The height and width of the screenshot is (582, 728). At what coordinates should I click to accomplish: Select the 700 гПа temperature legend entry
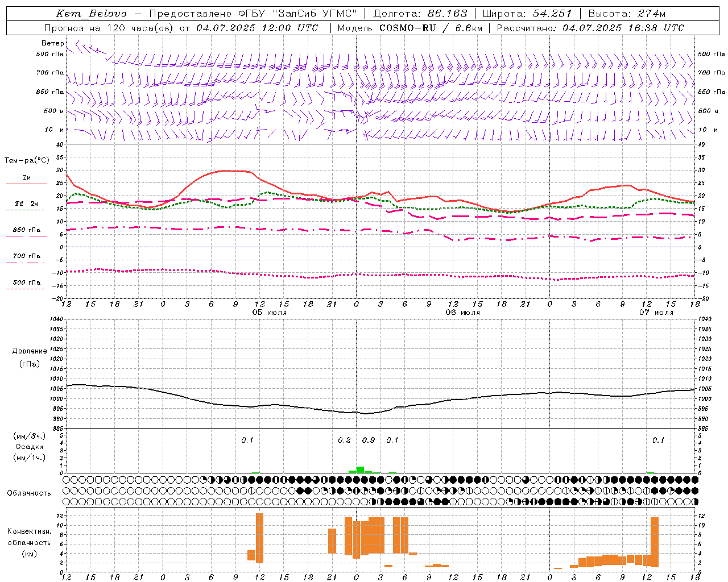tap(26, 256)
